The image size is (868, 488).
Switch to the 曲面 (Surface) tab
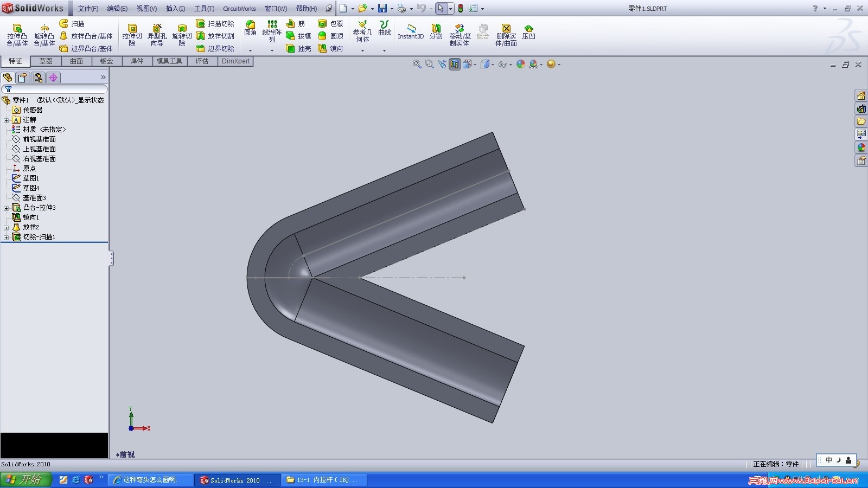76,61
